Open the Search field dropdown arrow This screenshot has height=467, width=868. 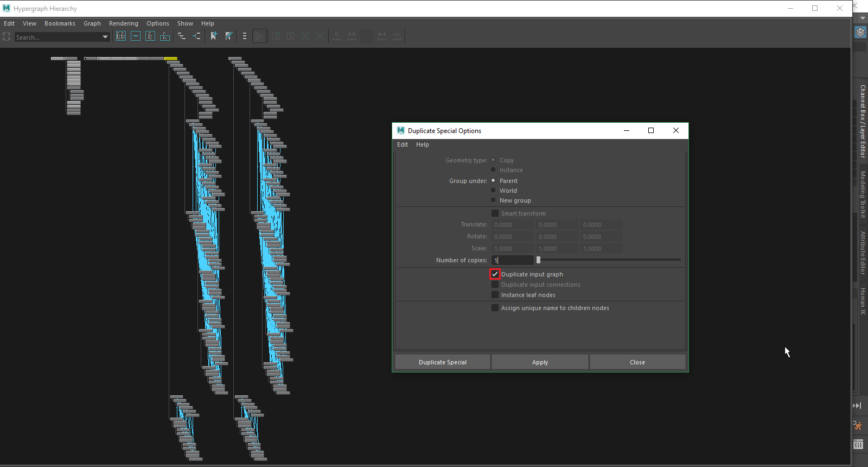click(x=105, y=37)
